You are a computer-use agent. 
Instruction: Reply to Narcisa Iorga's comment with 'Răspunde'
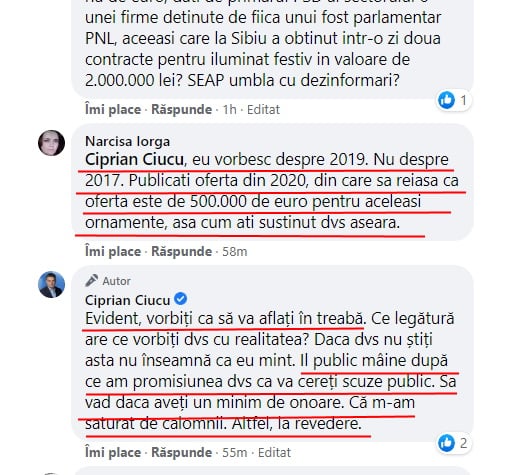click(182, 251)
